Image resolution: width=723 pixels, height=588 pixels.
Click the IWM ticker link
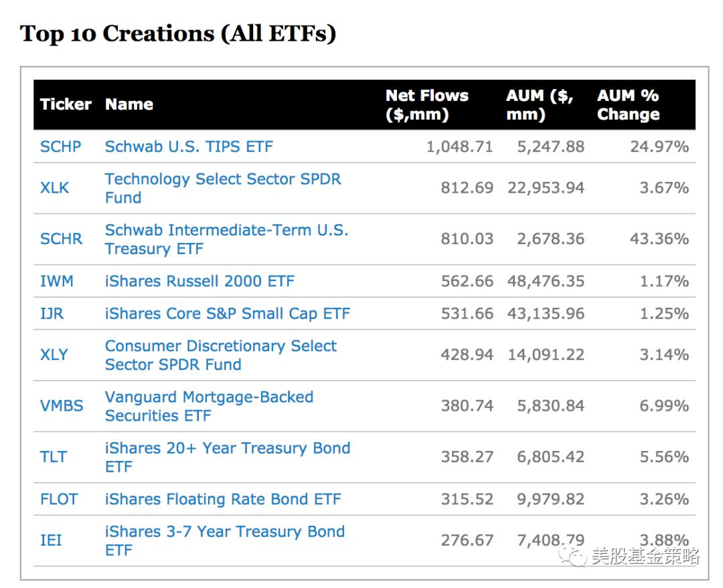(56, 281)
